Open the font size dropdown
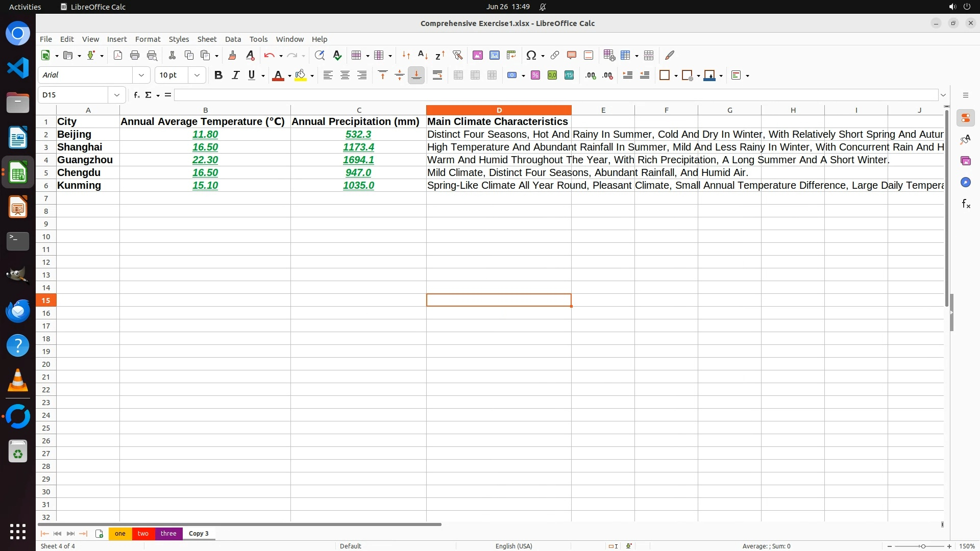Viewport: 980px width, 551px height. coord(197,75)
